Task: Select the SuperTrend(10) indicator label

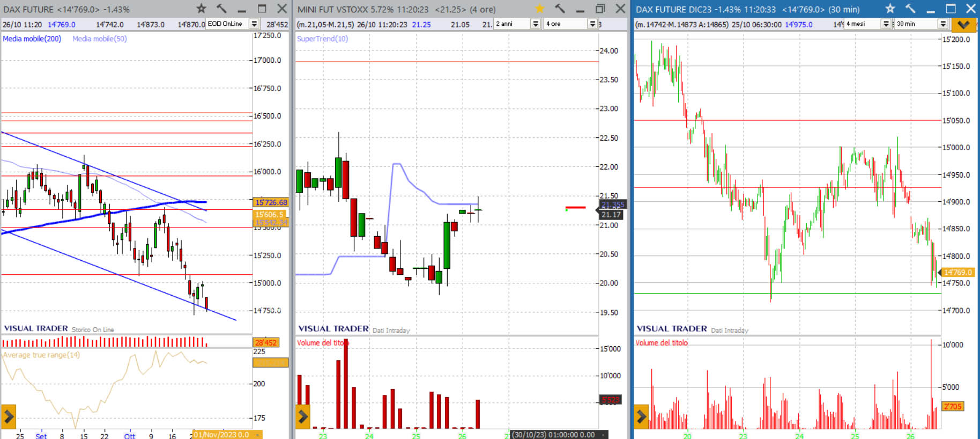Action: click(322, 39)
